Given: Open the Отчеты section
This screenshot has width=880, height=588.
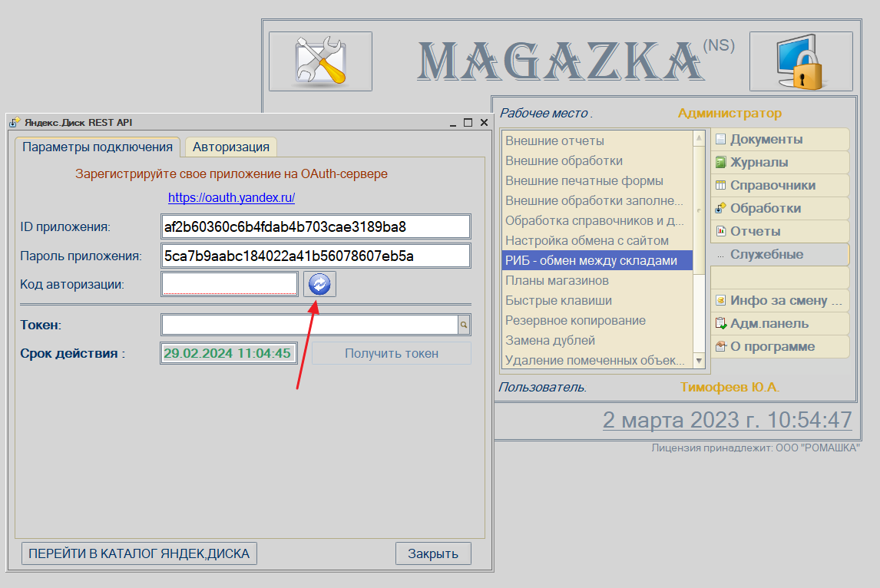Looking at the screenshot, I should click(x=779, y=231).
